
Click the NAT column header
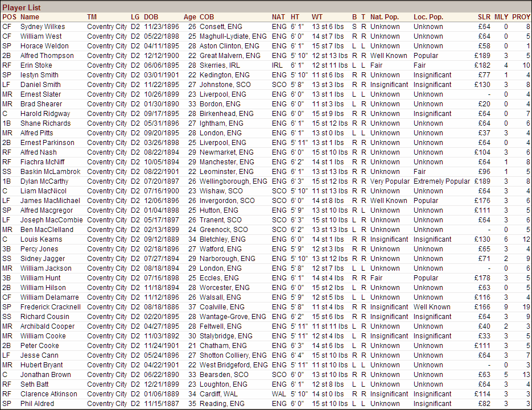[278, 17]
